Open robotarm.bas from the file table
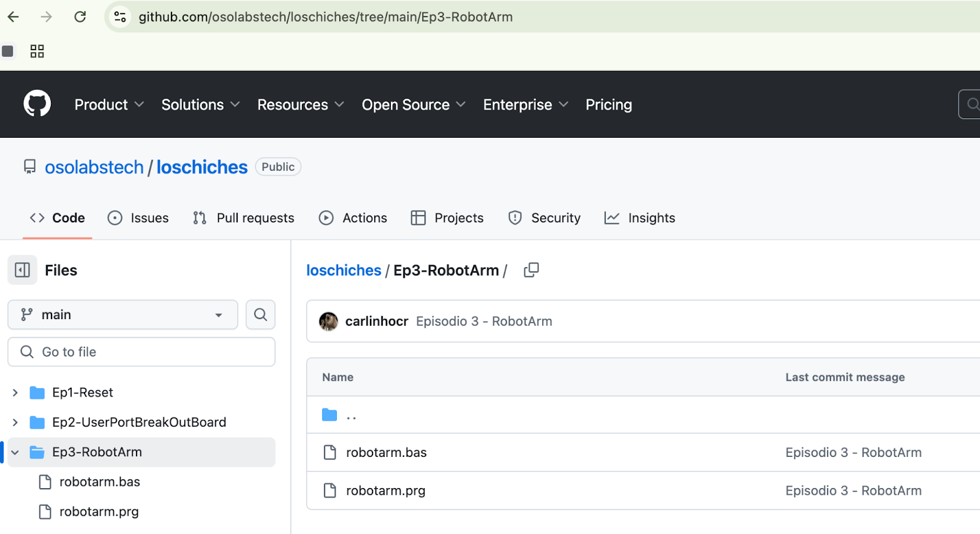This screenshot has height=534, width=980. point(386,453)
